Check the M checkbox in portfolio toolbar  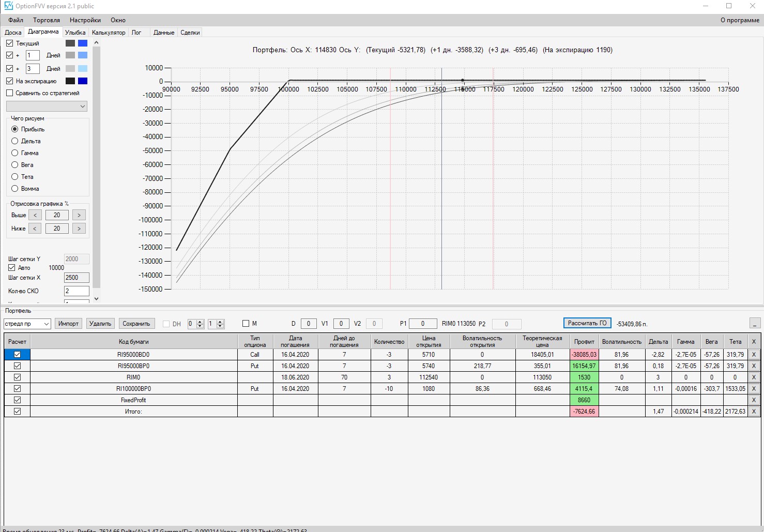[x=246, y=324]
